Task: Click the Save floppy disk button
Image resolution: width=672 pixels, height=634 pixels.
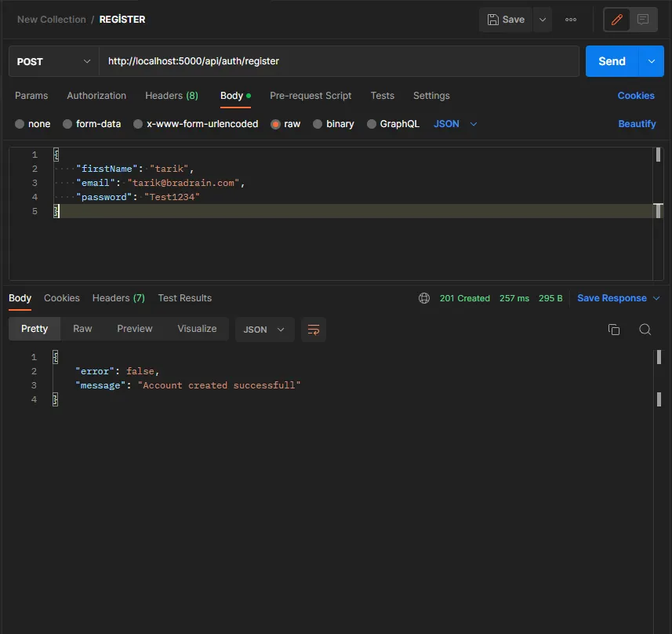Action: point(506,20)
